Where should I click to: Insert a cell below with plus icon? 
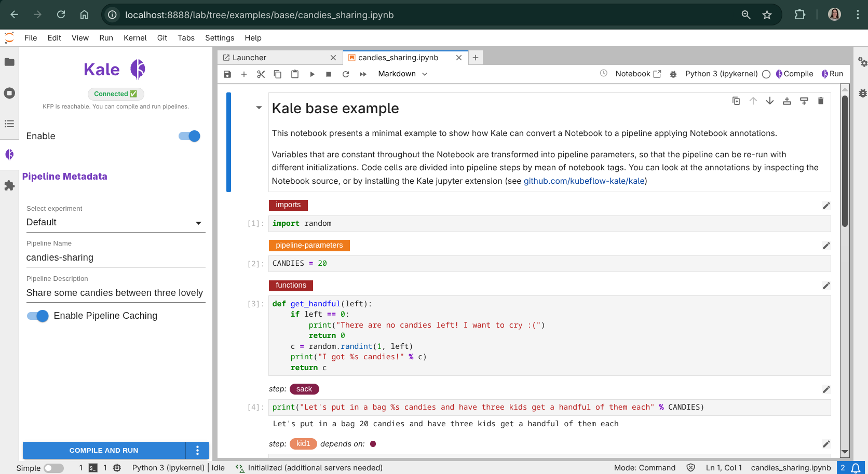coord(244,74)
